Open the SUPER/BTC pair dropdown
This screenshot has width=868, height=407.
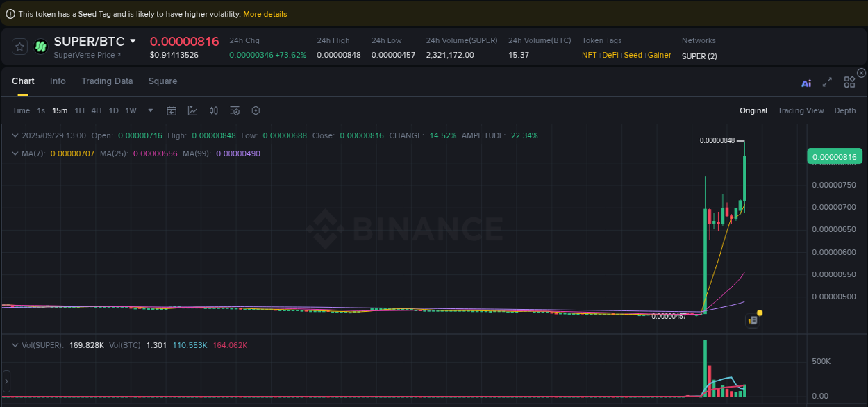coord(134,41)
